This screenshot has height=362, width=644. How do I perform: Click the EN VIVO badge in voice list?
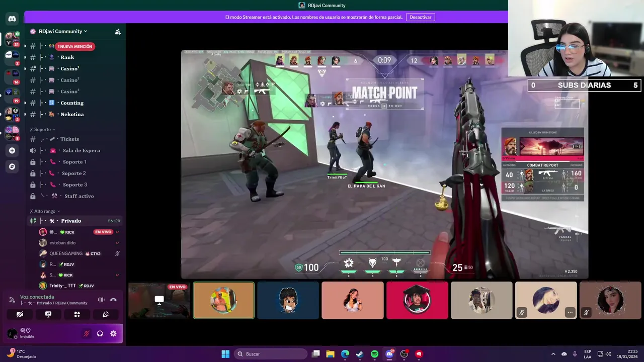pos(103,232)
